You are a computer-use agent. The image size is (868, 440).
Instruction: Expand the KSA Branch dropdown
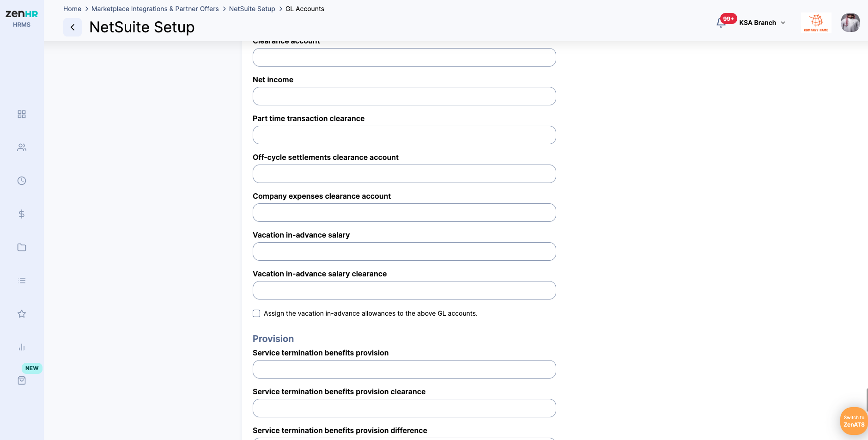[x=762, y=23]
